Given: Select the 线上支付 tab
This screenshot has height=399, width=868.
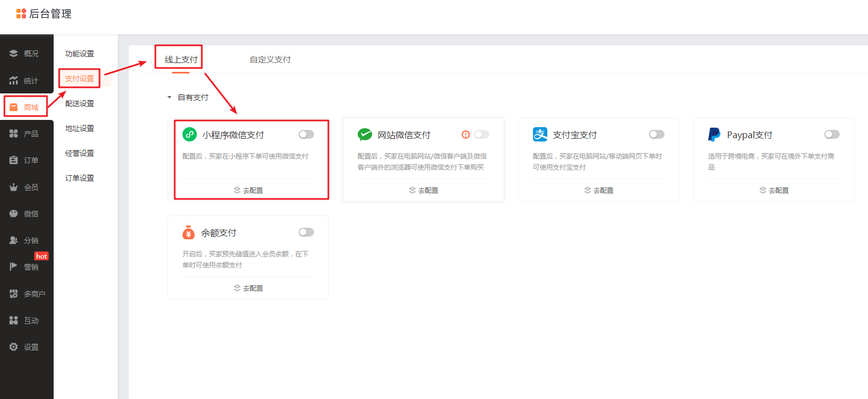Looking at the screenshot, I should coord(181,60).
